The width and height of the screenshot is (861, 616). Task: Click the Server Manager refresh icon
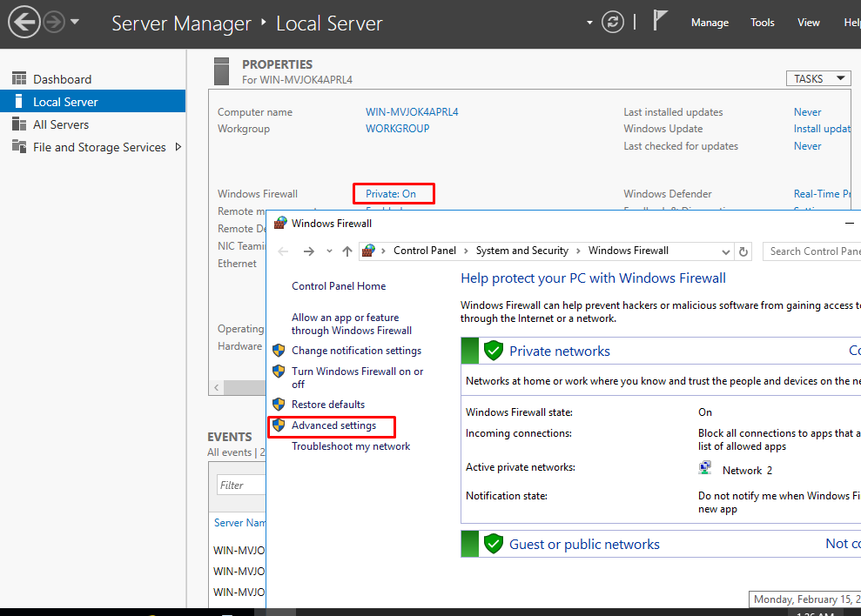[613, 22]
